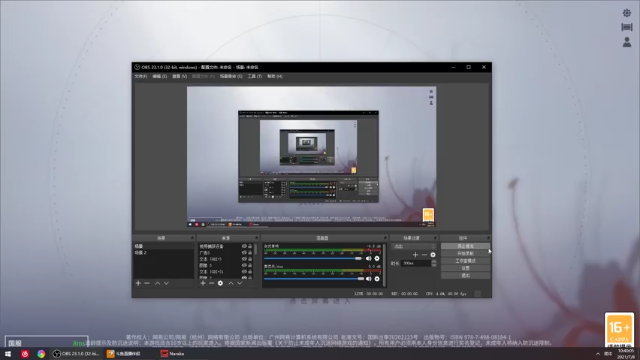Open the 文件(F) menu

(x=141, y=76)
